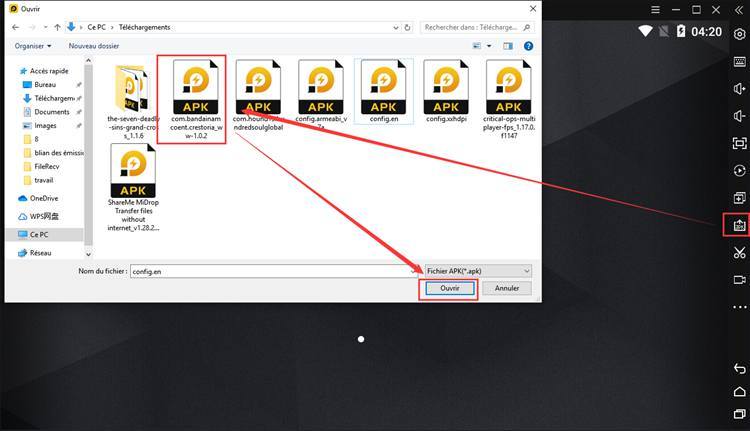
Task: Click the battery status icon
Action: point(681,32)
